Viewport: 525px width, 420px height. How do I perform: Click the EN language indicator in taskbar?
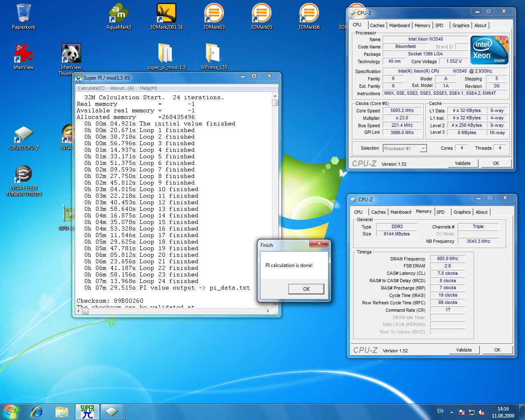(440, 411)
